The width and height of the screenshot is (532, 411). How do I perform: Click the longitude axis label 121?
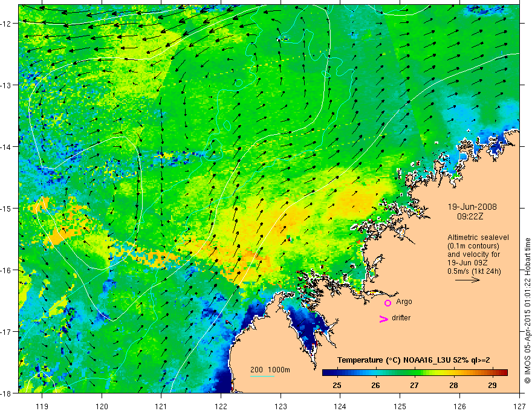(161, 406)
